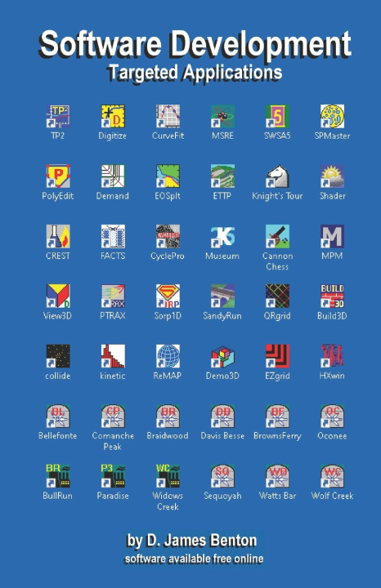
Task: Select the SandyRun bridge icon
Action: coord(222,296)
